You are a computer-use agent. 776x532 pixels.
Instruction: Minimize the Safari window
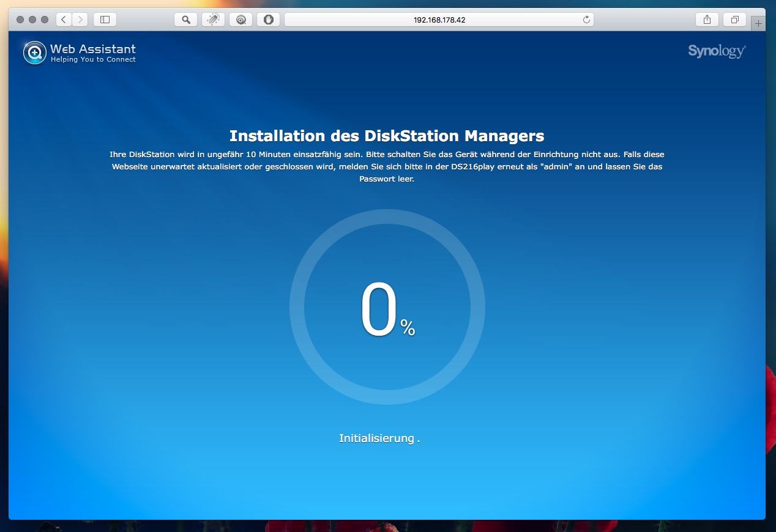click(32, 20)
